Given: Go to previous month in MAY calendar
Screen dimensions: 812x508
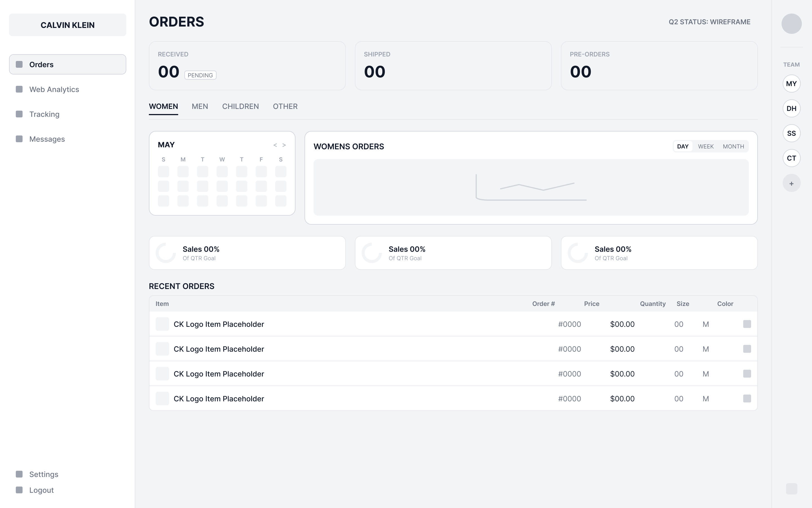Looking at the screenshot, I should 275,145.
